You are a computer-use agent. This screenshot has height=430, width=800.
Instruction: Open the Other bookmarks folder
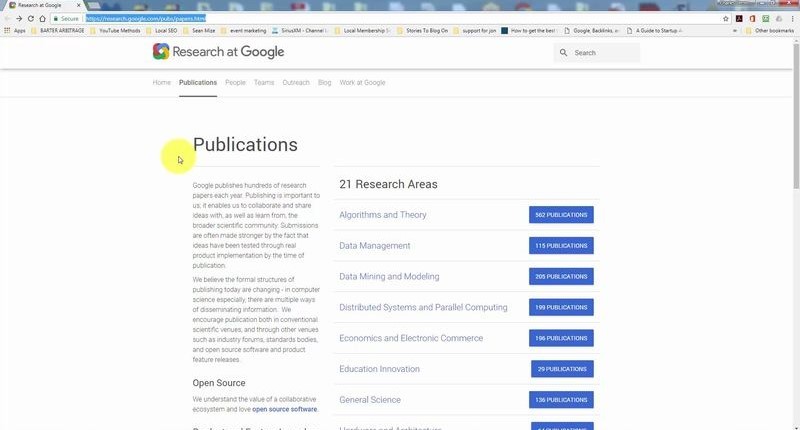772,31
